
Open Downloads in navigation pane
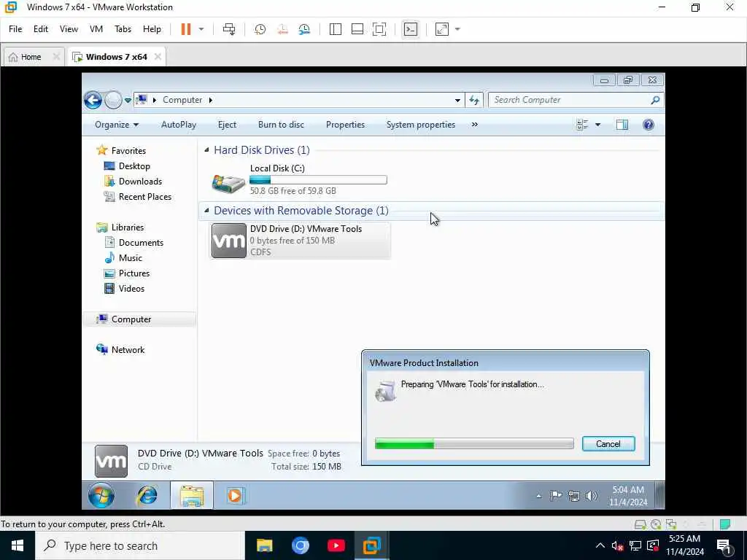(140, 182)
